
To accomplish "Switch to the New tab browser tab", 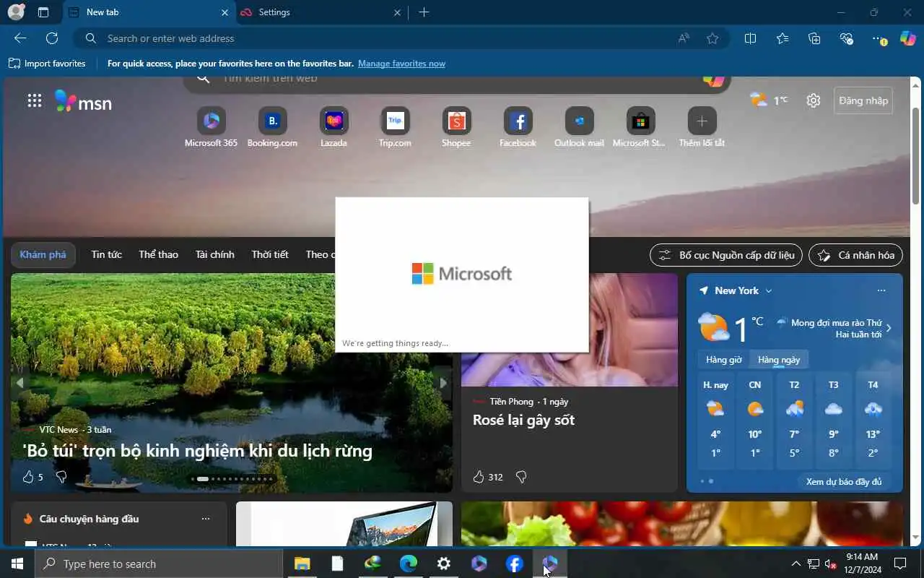I will [x=148, y=12].
